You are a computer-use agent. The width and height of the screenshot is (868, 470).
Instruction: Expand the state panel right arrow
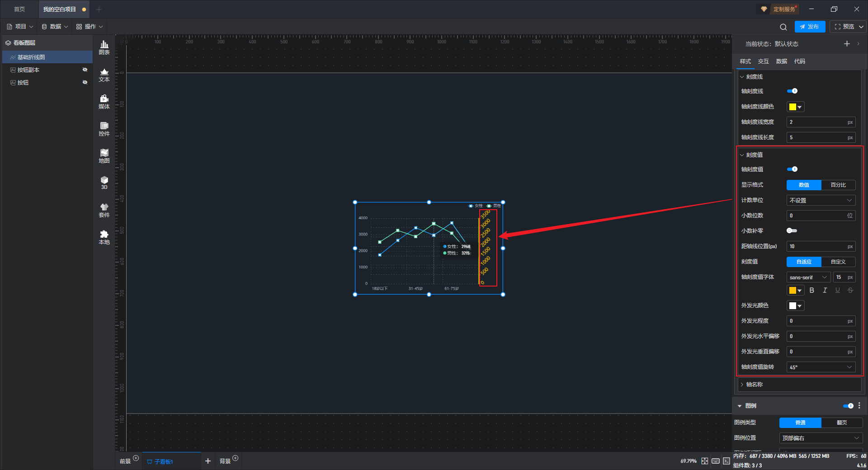(x=859, y=44)
